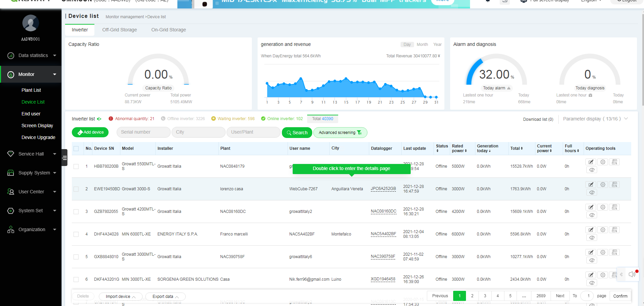
Task: Open settings gear for inverter EWE19450BD
Action: 603,185
